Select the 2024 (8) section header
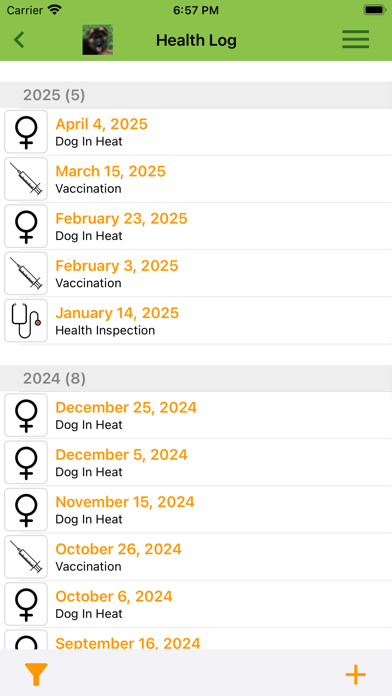 point(196,379)
